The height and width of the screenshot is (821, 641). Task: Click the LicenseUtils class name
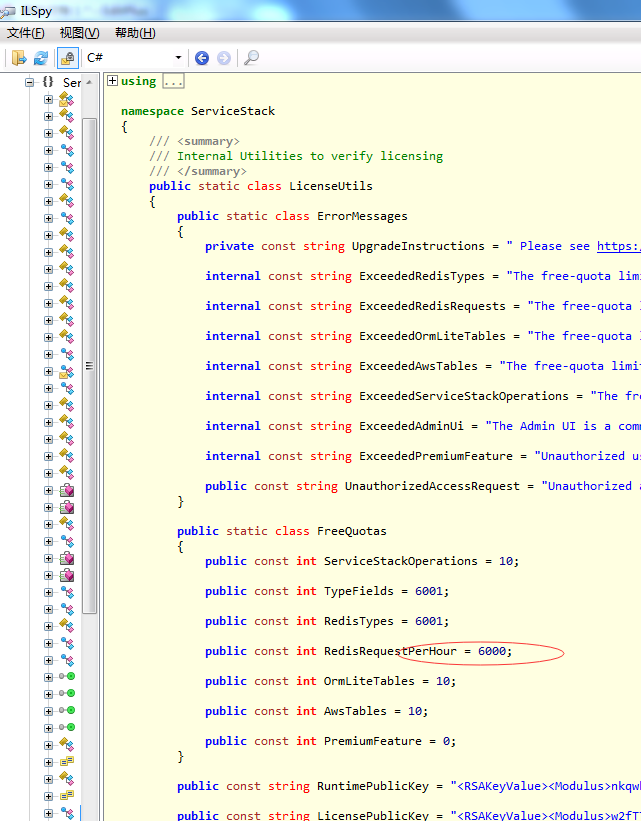[x=330, y=186]
